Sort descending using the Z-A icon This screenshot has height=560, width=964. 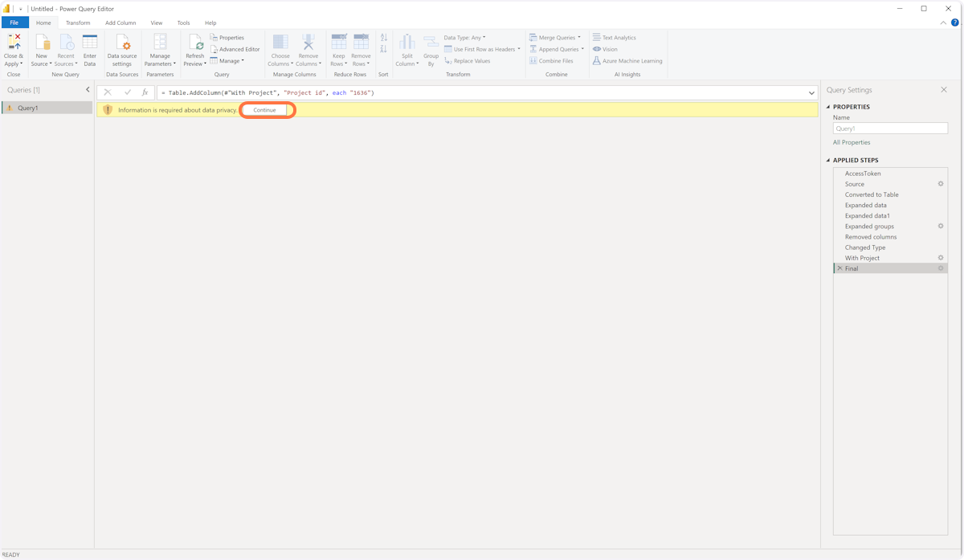click(x=384, y=49)
